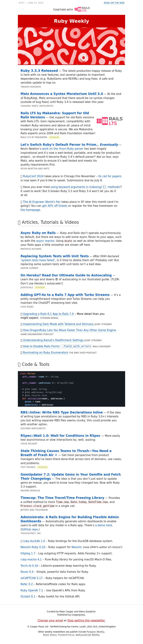Open Replacing System Tests with Unit Tests
Viewport: 143px width, 644px height.
pyautogui.click(x=55, y=256)
